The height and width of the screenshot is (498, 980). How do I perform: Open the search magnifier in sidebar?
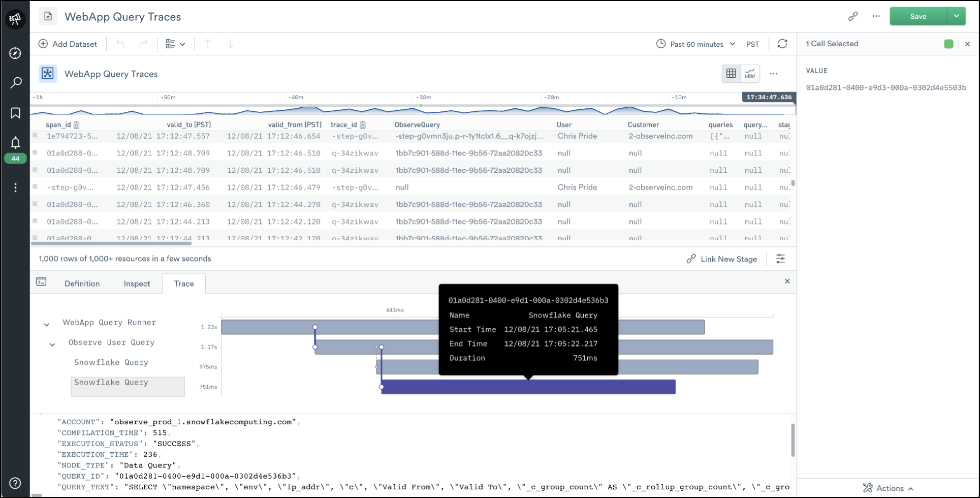coord(16,82)
